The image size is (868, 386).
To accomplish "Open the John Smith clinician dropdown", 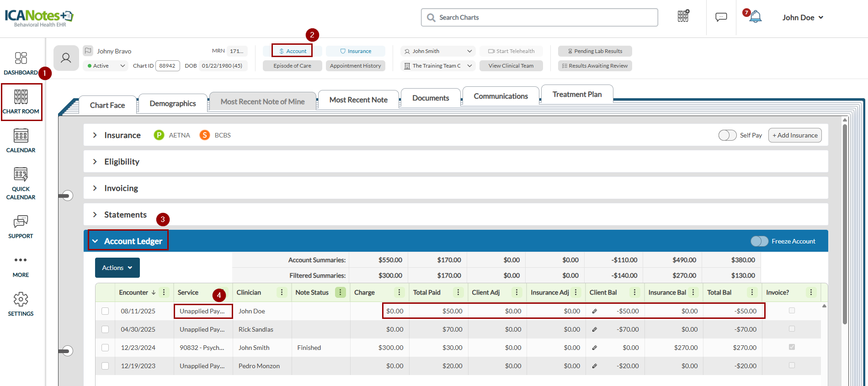I will pyautogui.click(x=438, y=51).
